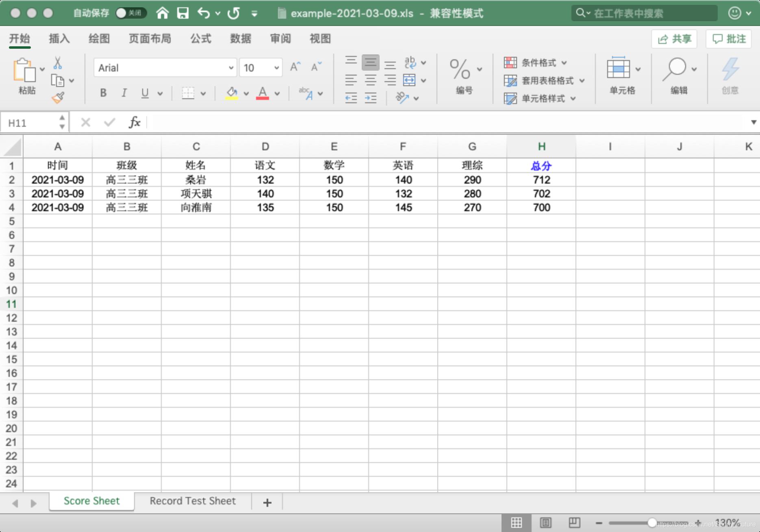
Task: Select the Format Painter (格式刷) tool
Action: [58, 97]
